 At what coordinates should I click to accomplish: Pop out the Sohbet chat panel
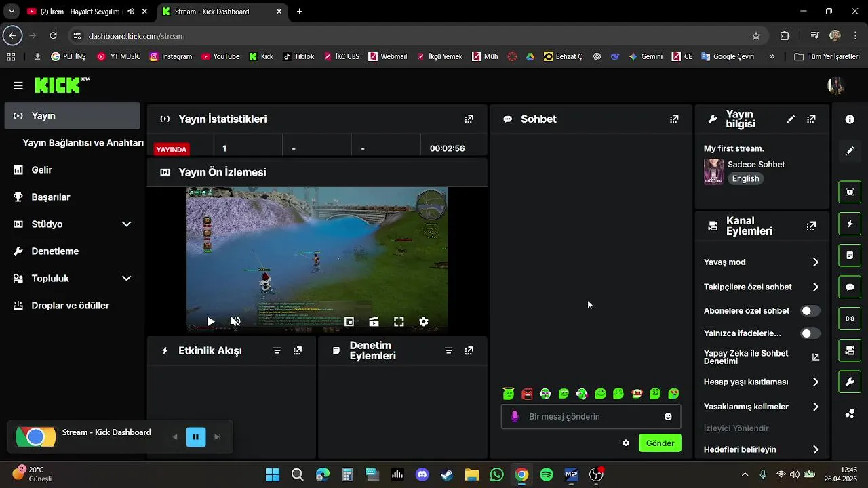[x=673, y=119]
